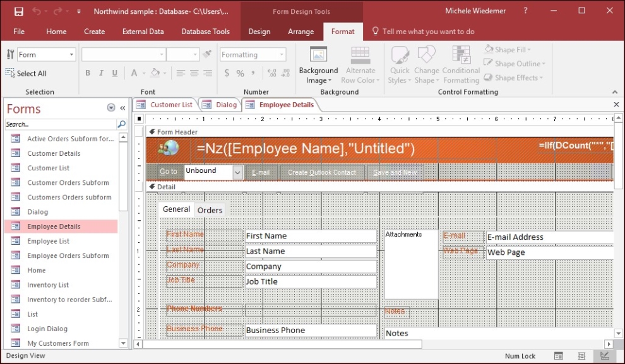
Task: Open the Form object selection dropdown
Action: click(71, 54)
